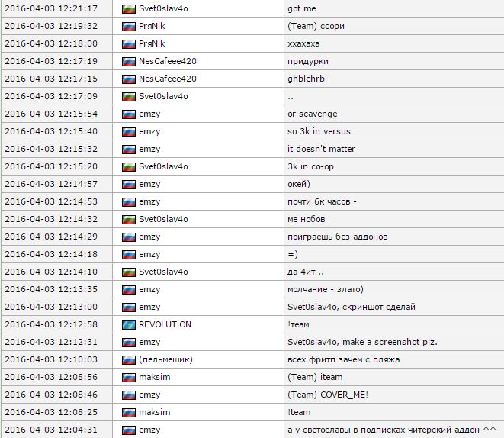Click NesCafeee420's name in the "ghblehrb" row
The image size is (504, 438).
[168, 79]
